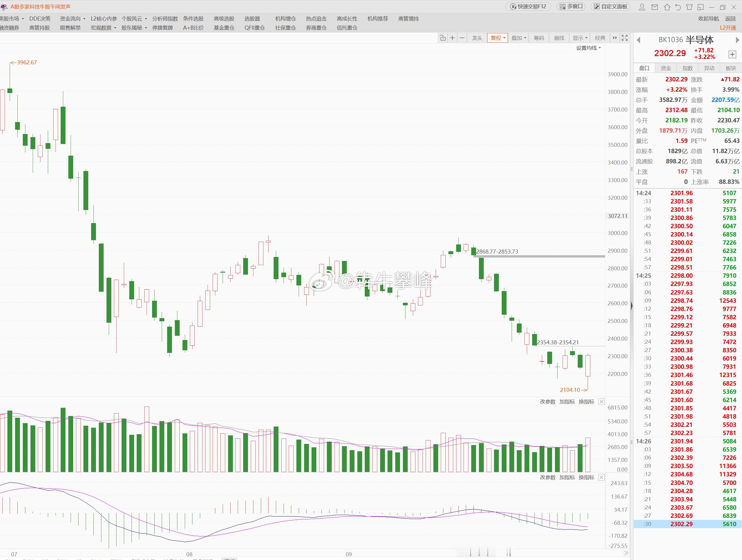Click the undo/back arrow icon
The image size is (742, 560).
pos(678,7)
